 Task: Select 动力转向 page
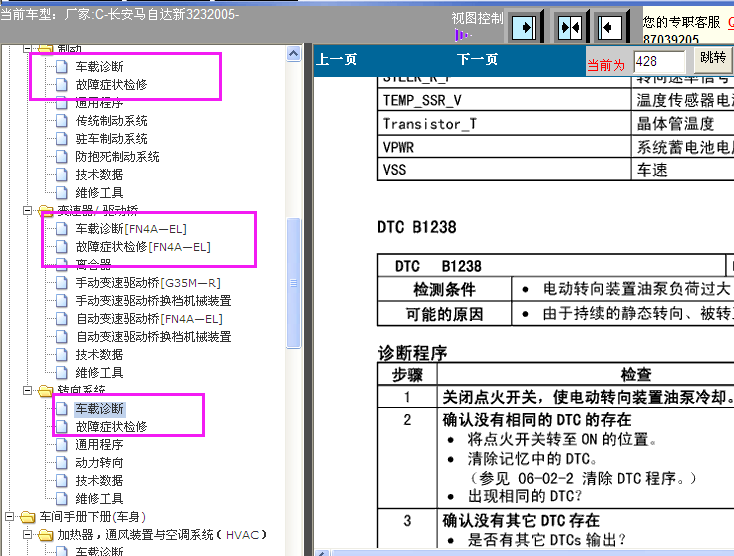click(x=99, y=462)
